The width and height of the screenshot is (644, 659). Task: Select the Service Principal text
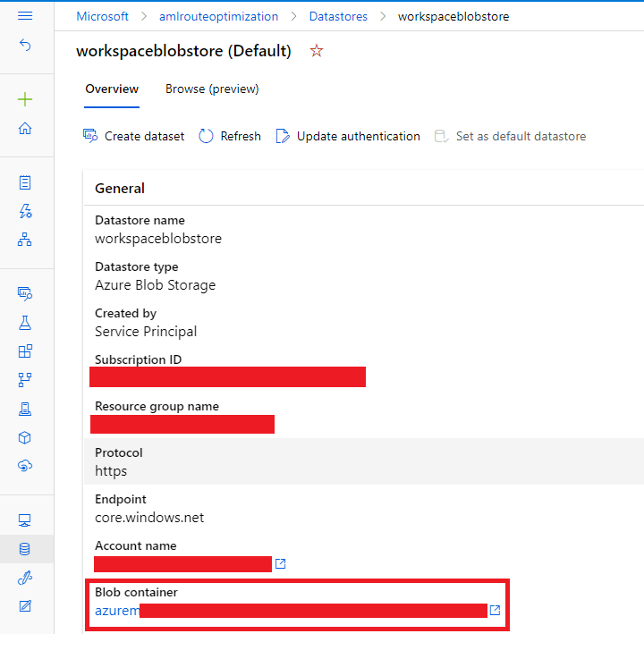(x=146, y=332)
